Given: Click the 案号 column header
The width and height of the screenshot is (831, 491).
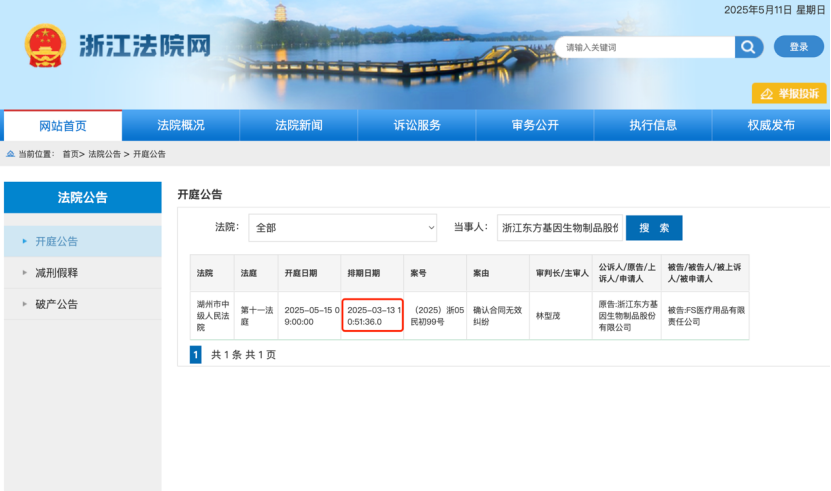Looking at the screenshot, I should (x=435, y=273).
